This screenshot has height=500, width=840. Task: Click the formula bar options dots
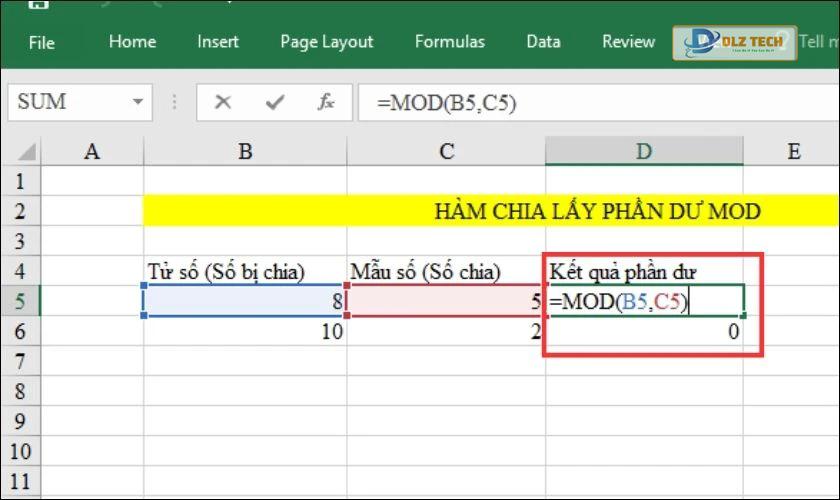(x=175, y=101)
